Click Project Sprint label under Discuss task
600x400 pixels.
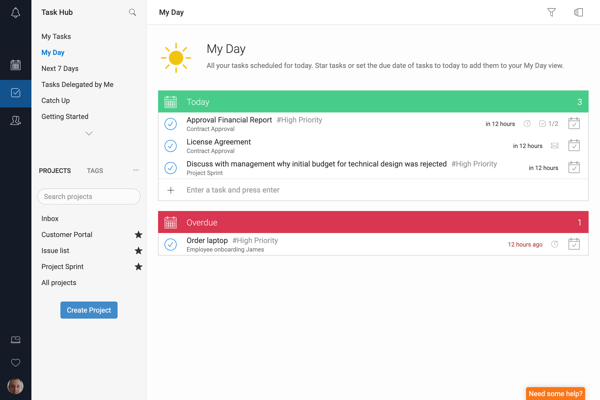(204, 173)
